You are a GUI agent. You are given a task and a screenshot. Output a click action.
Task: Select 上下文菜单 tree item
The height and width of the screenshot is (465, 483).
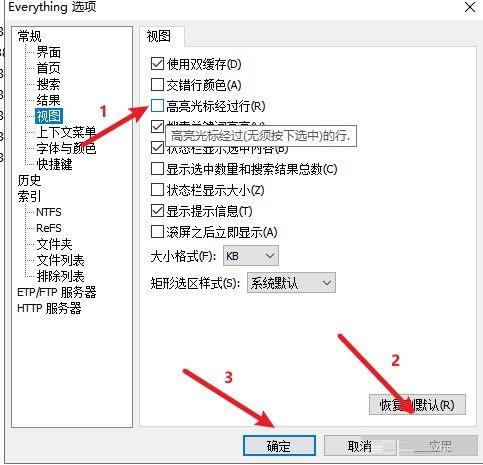point(66,132)
